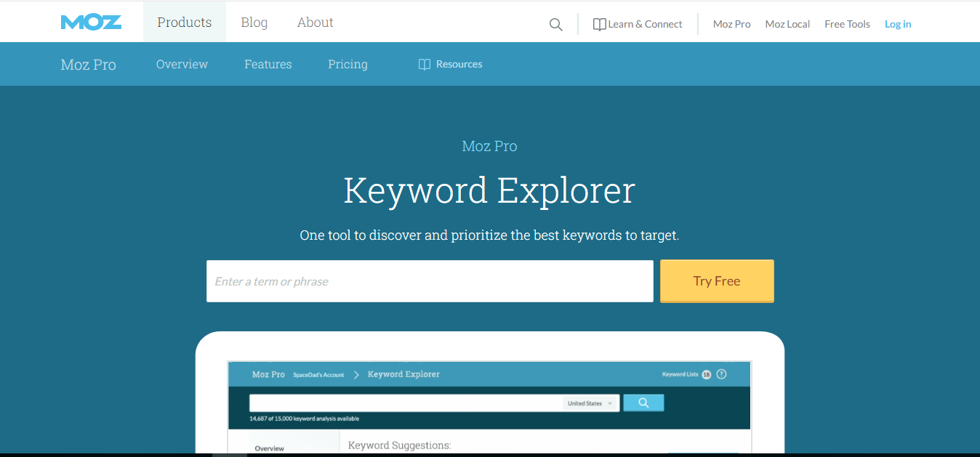
Task: Click the Moz logo
Action: pyautogui.click(x=91, y=23)
